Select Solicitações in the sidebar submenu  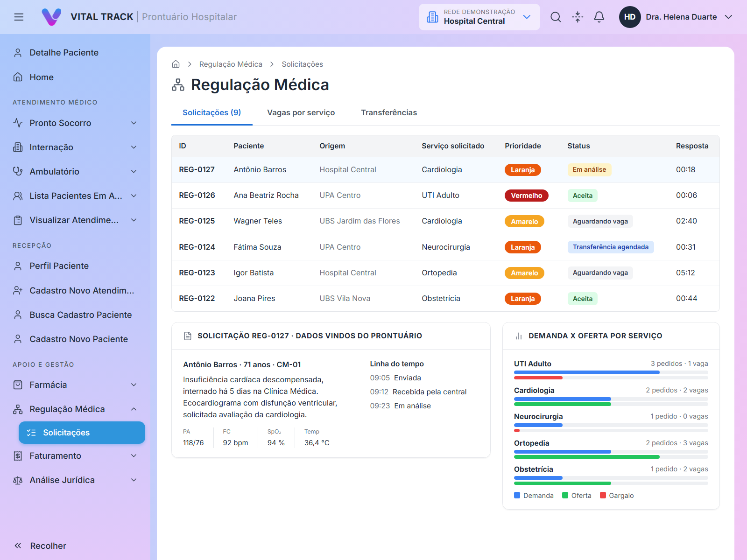point(82,433)
